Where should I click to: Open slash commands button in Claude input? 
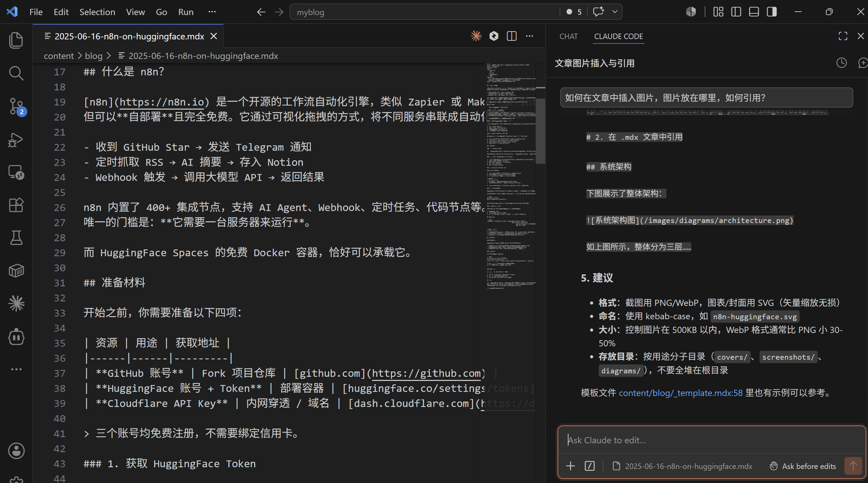pyautogui.click(x=590, y=466)
